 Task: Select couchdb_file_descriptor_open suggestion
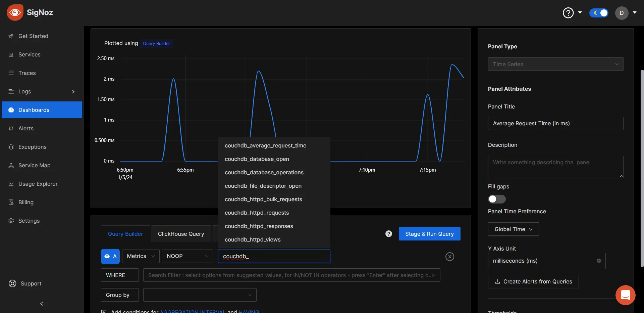[274, 186]
